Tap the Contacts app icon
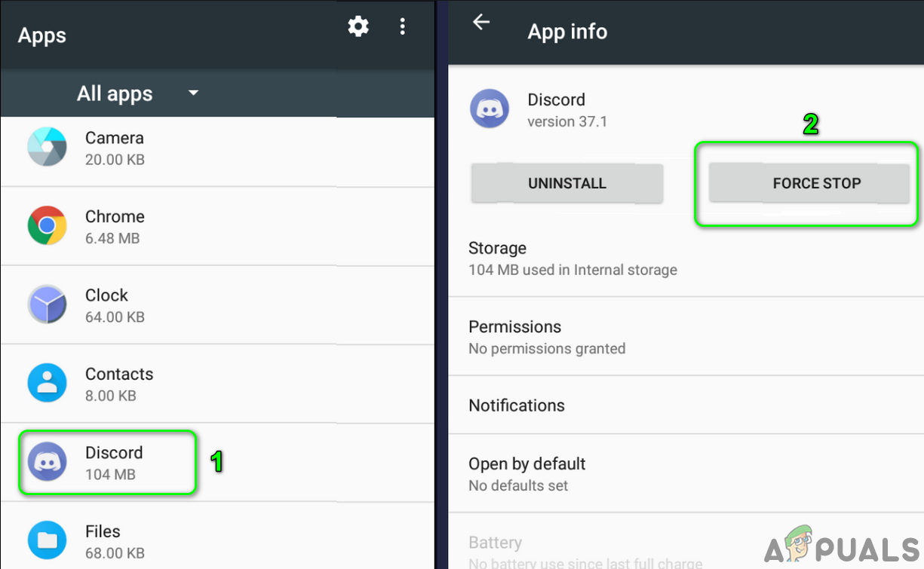The width and height of the screenshot is (924, 569). [x=47, y=383]
